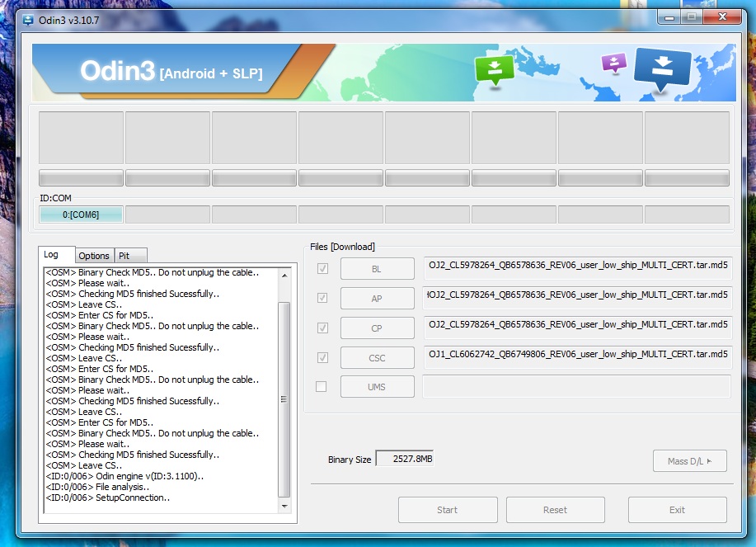Open the Options tab
Image resolution: width=756 pixels, height=547 pixels.
point(94,256)
